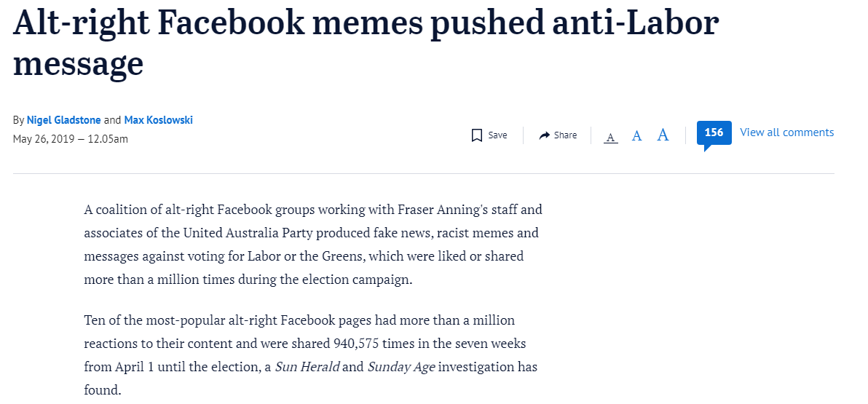
Task: Open author Max Koslowski's profile
Action: (x=158, y=119)
